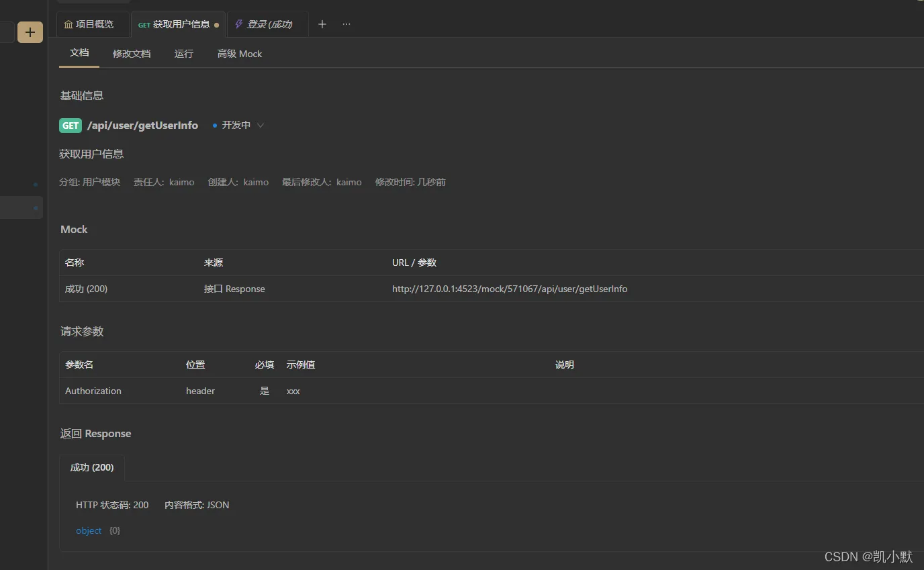Screen dimensions: 924x570
Task: Click the 最后修改人: kaimo text
Action: (x=322, y=182)
